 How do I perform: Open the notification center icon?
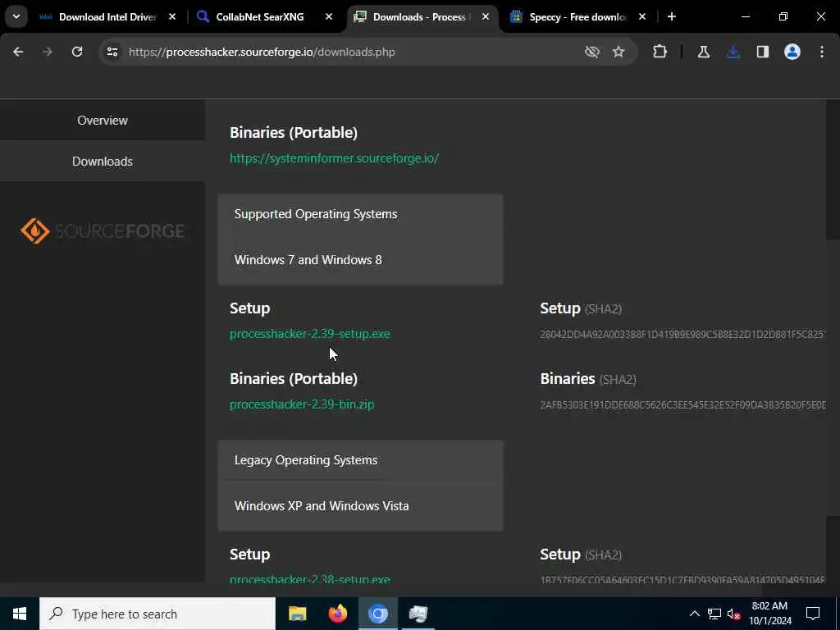pyautogui.click(x=813, y=614)
